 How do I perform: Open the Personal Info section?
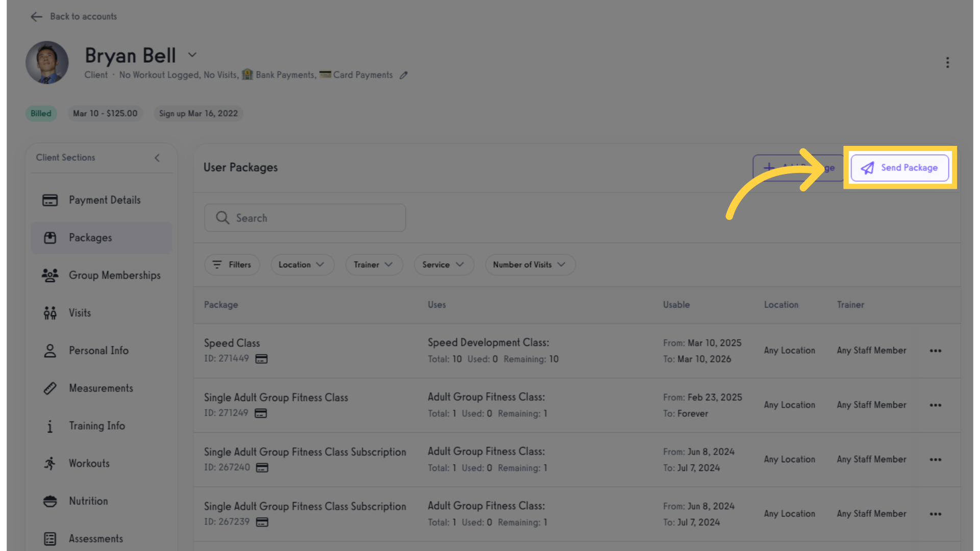(102, 350)
